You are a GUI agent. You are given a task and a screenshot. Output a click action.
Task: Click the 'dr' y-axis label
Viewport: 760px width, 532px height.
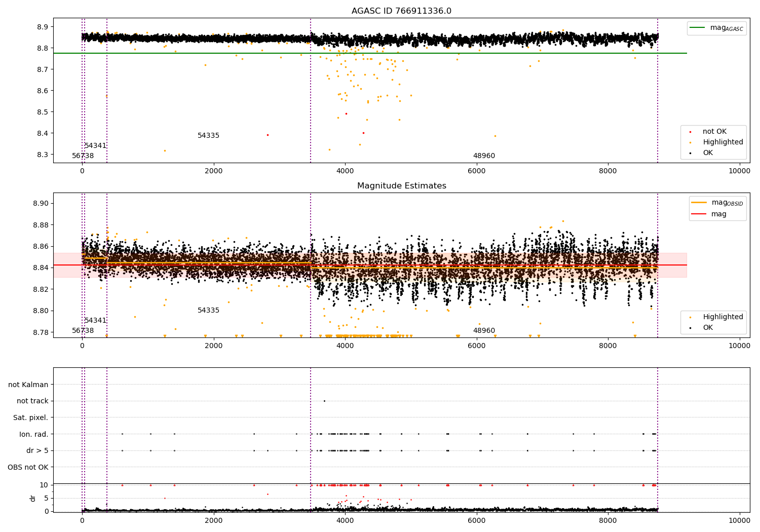pyautogui.click(x=33, y=498)
